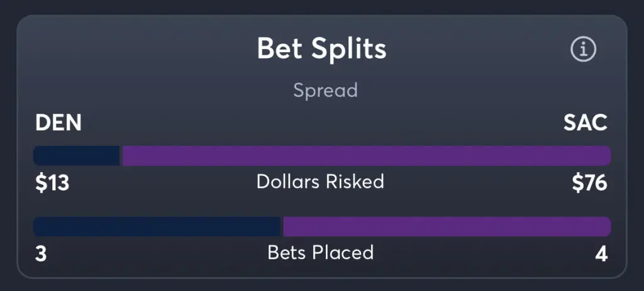
Task: Click the Dollars Risked label
Action: click(320, 182)
